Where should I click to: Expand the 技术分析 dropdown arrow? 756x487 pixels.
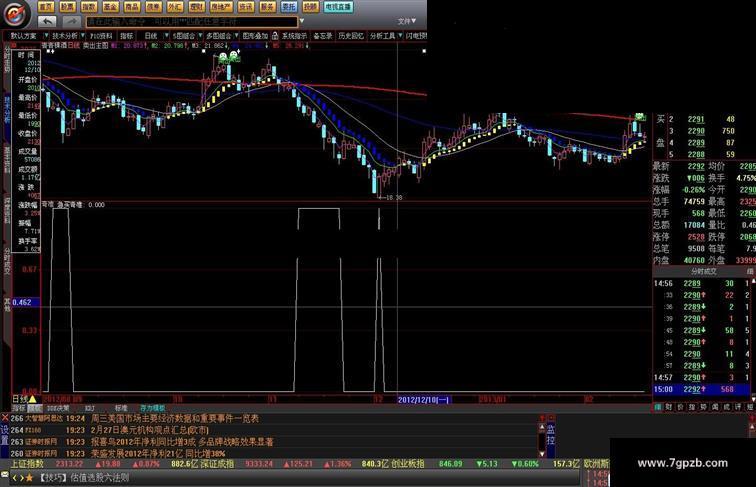[83, 36]
